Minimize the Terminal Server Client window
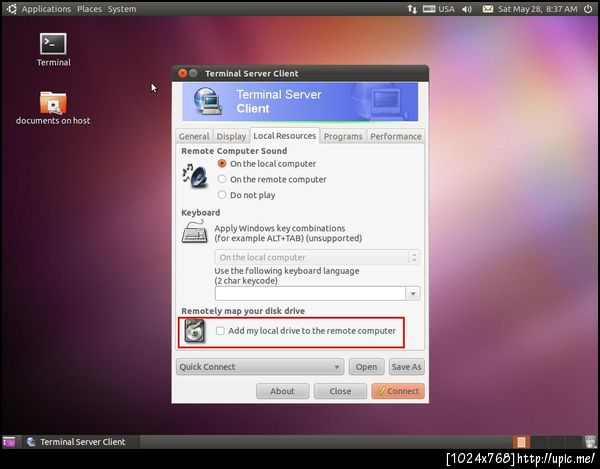The width and height of the screenshot is (600, 469). (x=193, y=73)
